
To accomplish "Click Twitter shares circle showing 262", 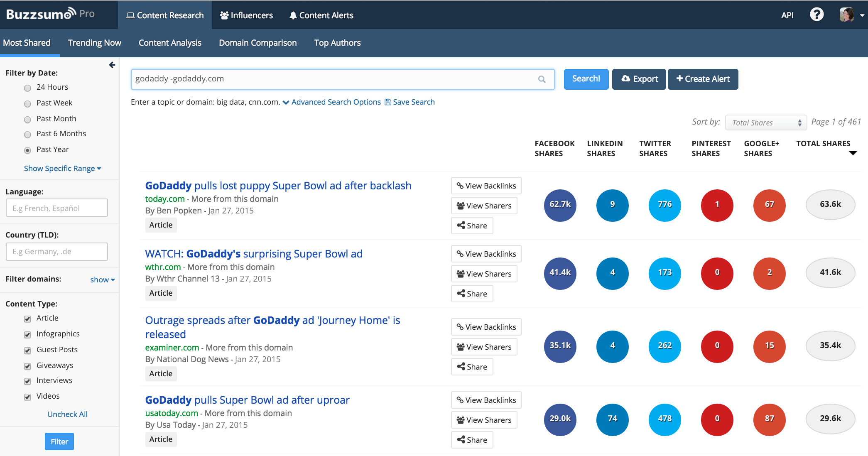I will 664,346.
